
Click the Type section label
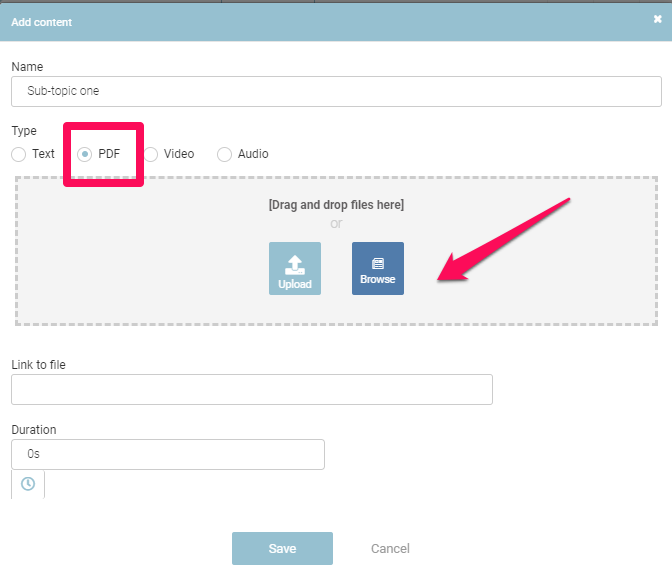pos(24,131)
